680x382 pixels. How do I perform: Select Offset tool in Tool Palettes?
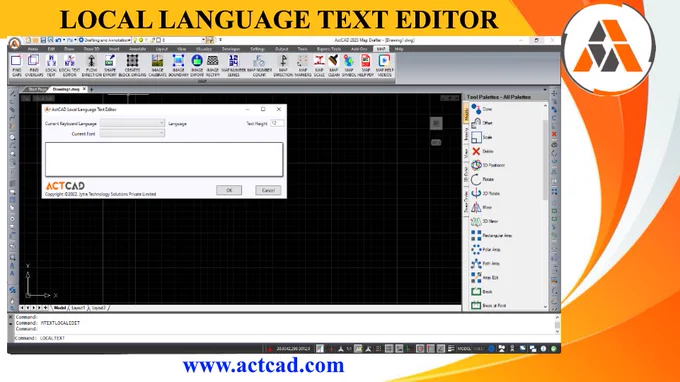tap(481, 123)
